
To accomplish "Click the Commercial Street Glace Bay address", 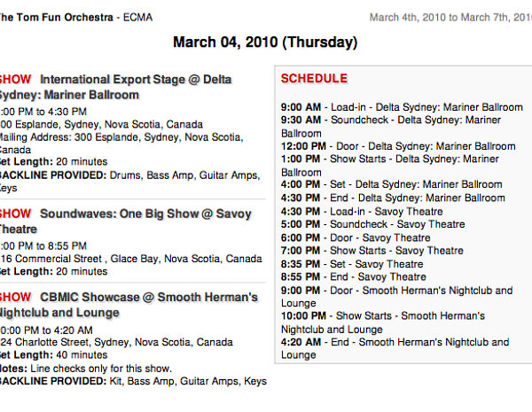I will (x=131, y=259).
